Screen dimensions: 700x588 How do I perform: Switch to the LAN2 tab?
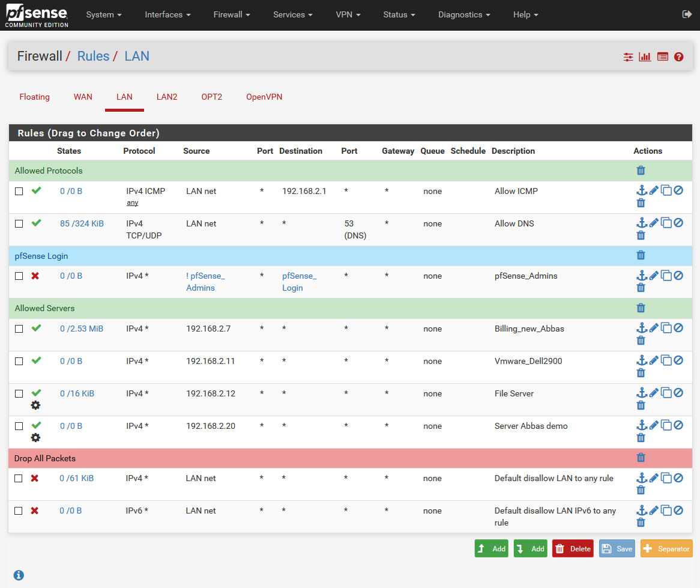pyautogui.click(x=167, y=97)
